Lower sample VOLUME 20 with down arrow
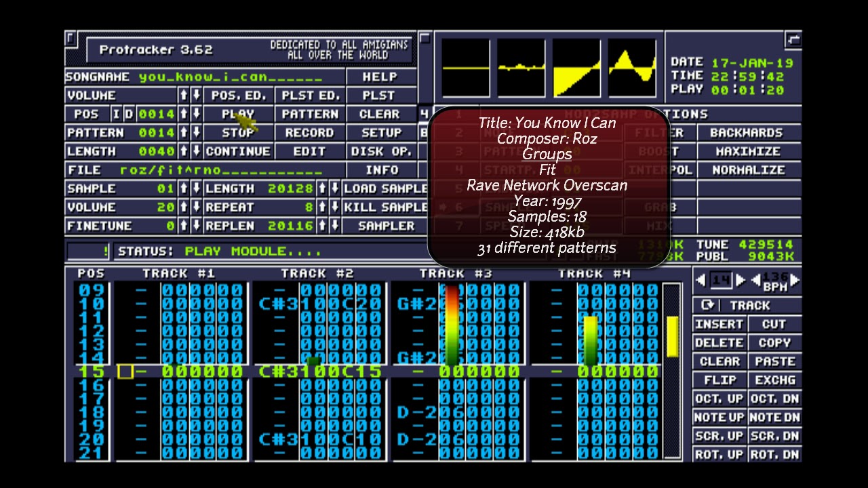Screen dimensions: 868x488 (x=196, y=207)
